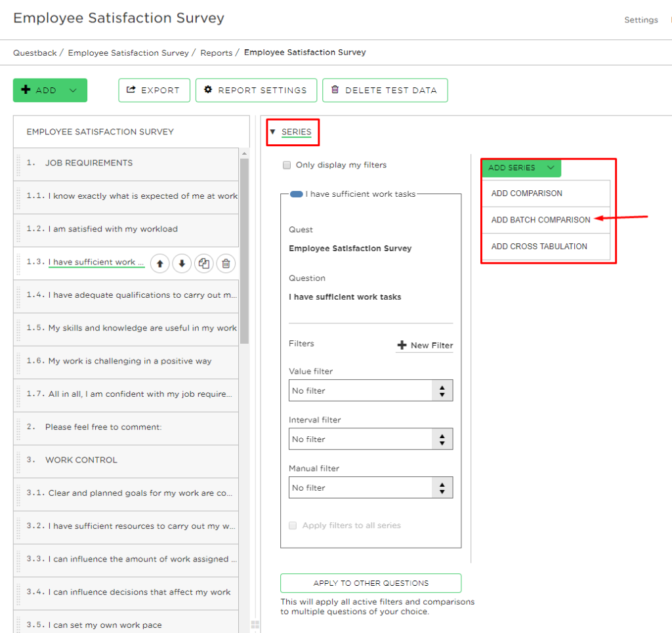Click the export arrow icon
The width and height of the screenshot is (672, 633).
[131, 90]
